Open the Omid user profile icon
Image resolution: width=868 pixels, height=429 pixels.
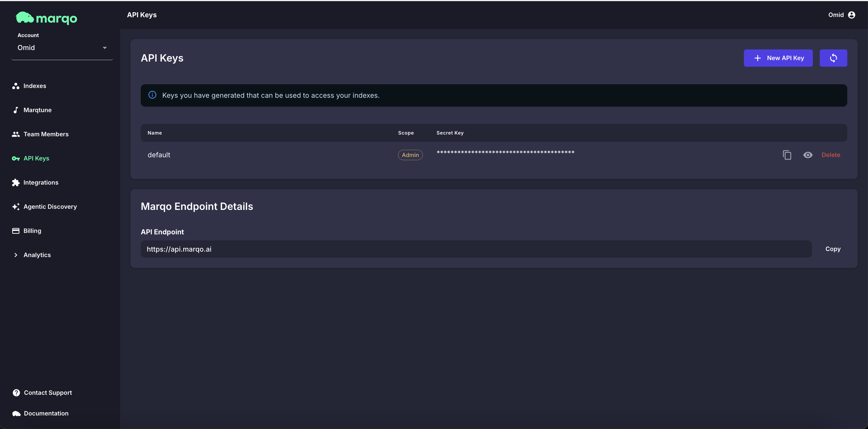[851, 15]
